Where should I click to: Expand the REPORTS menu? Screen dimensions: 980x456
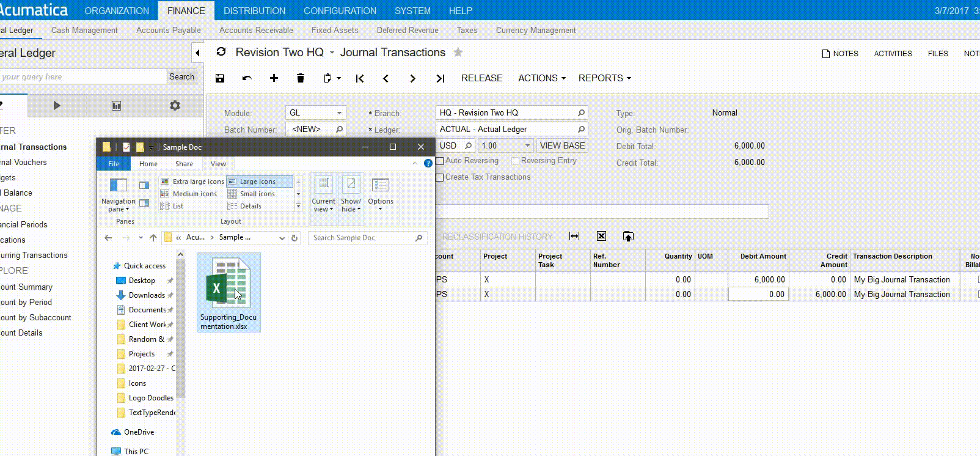point(605,78)
